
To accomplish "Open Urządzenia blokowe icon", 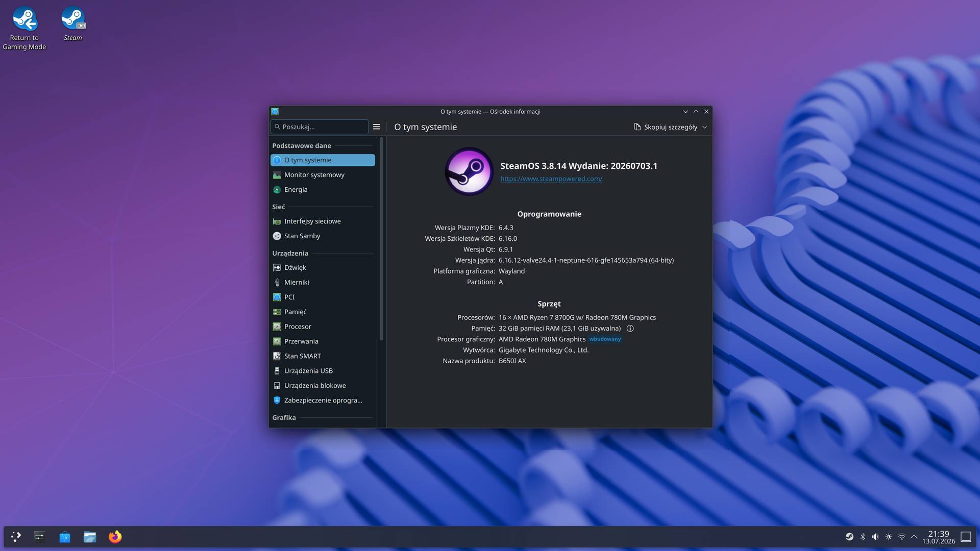I will point(277,386).
